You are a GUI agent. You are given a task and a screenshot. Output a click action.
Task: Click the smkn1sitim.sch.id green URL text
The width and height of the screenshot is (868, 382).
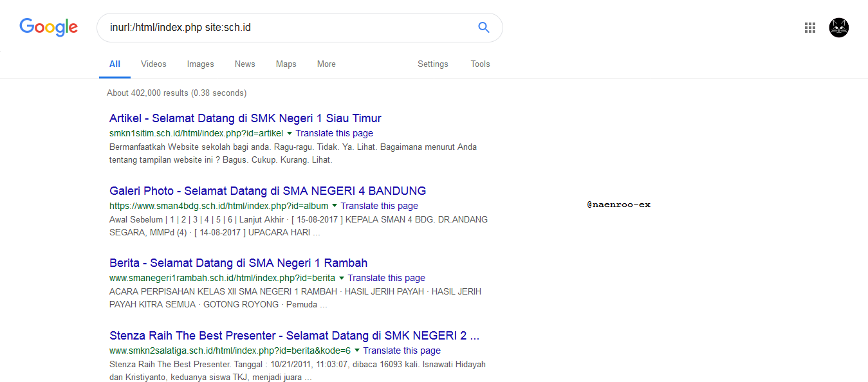click(x=196, y=134)
